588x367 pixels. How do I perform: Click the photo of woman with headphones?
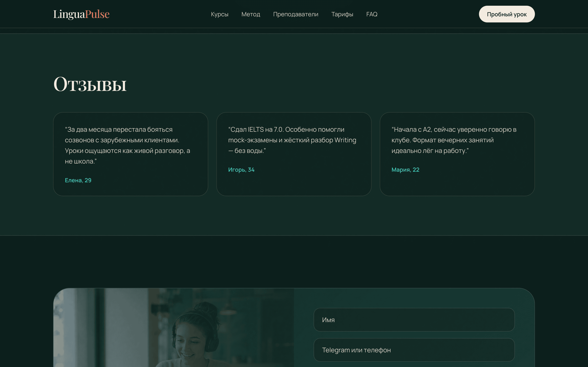tap(174, 327)
